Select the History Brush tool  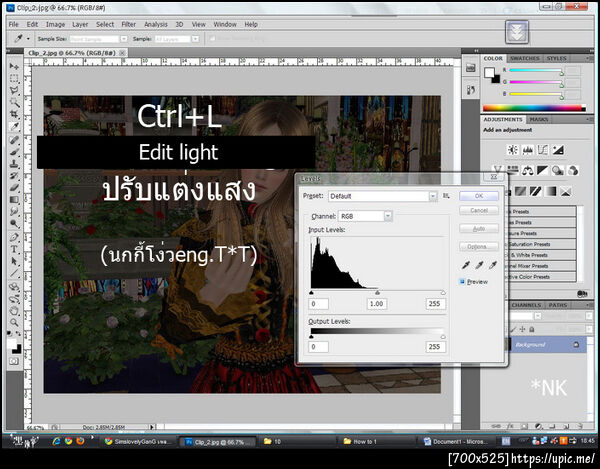coord(14,176)
